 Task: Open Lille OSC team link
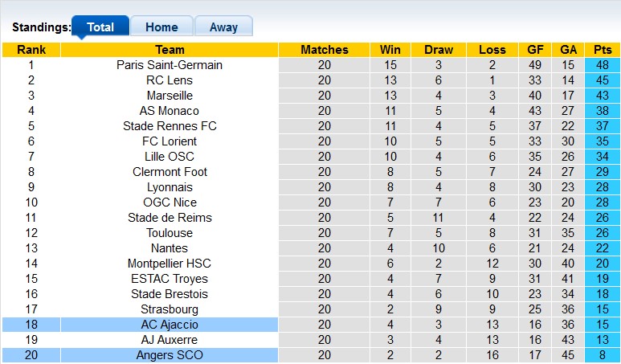[170, 157]
